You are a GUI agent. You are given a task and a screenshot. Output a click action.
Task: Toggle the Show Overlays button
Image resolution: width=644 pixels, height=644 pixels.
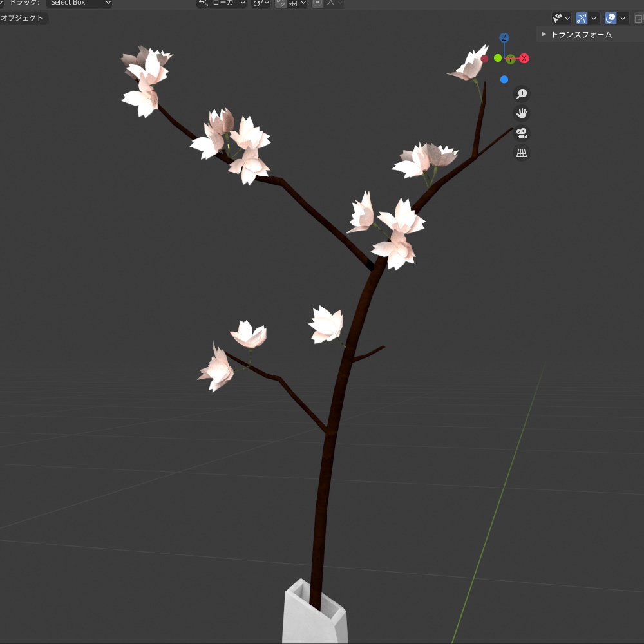pos(612,17)
